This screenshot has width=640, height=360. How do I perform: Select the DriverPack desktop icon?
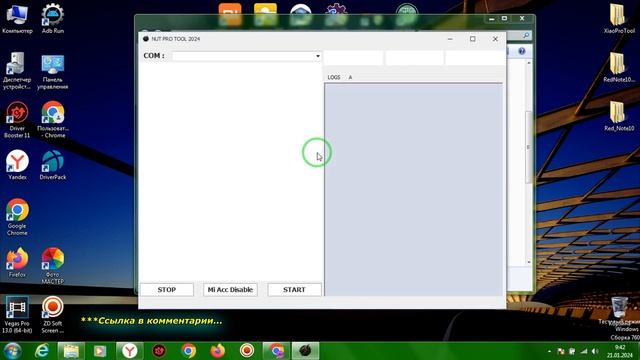point(53,165)
